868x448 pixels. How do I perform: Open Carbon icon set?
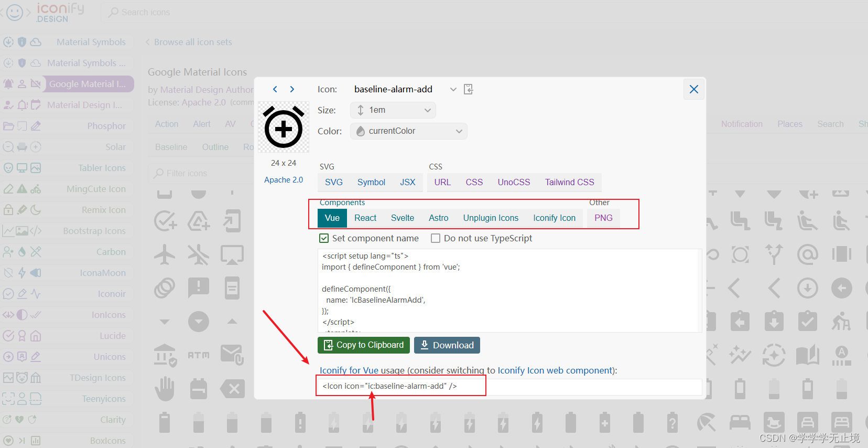[67, 252]
